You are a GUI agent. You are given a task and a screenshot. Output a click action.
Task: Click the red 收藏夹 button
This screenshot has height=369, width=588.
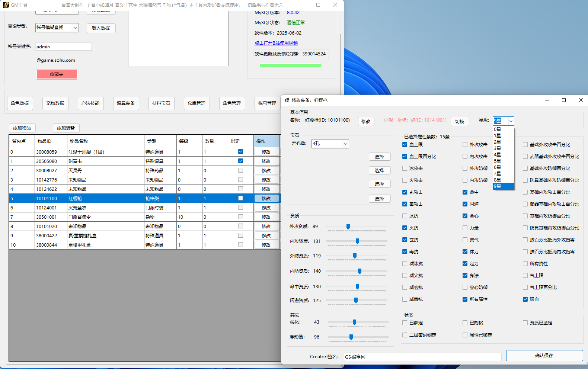coord(57,74)
